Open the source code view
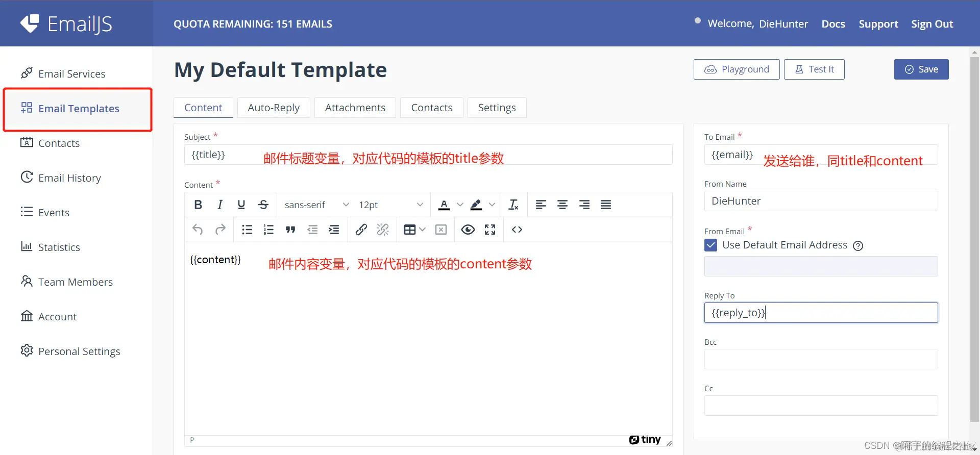This screenshot has width=980, height=455. (x=517, y=230)
